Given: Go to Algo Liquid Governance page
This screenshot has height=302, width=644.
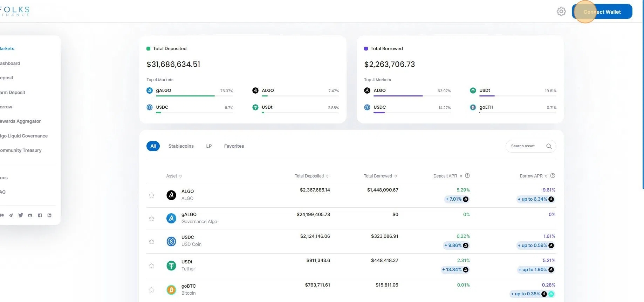Looking at the screenshot, I should coord(24,136).
